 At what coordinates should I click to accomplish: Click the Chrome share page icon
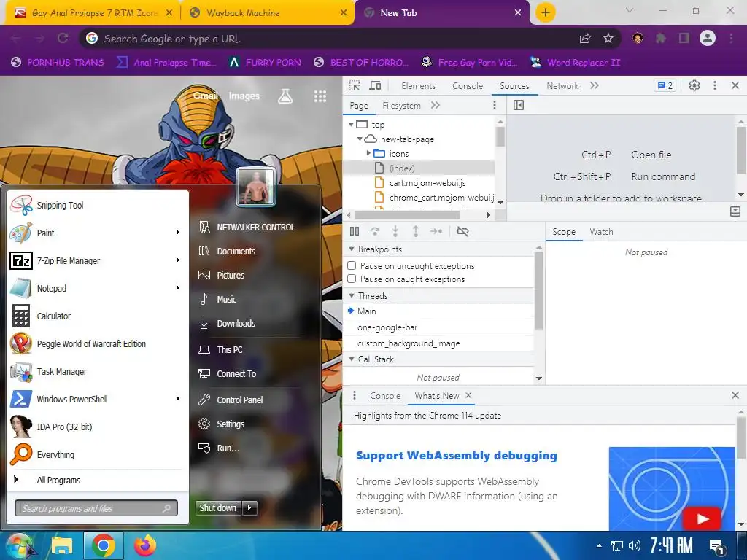[x=585, y=39]
